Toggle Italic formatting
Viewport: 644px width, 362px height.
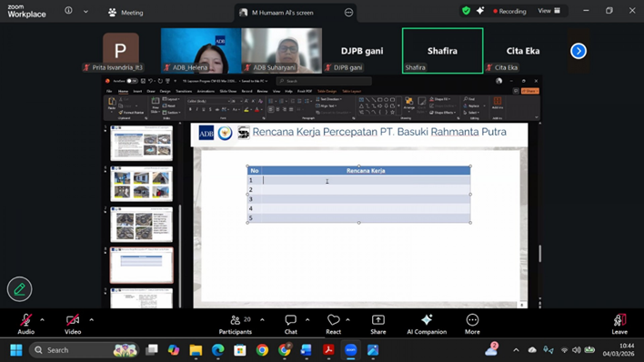coord(196,110)
